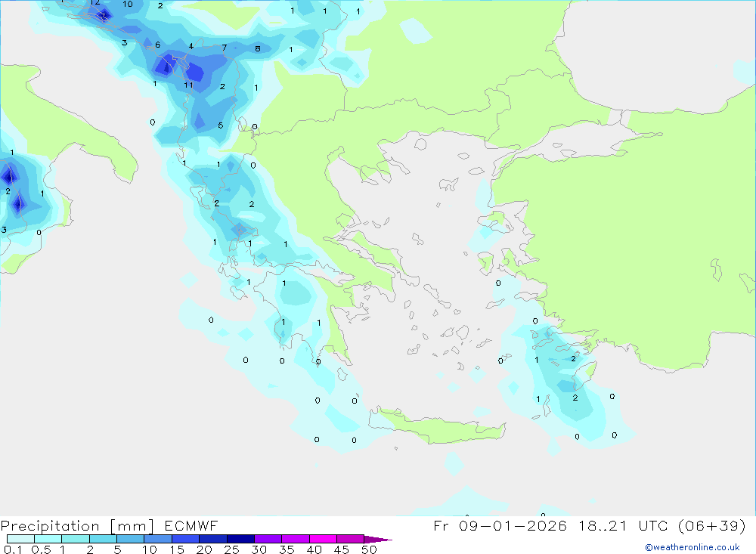Select the 35–40 mm purple legend swatch
Image resolution: width=756 pixels, height=554 pixels.
(296, 539)
